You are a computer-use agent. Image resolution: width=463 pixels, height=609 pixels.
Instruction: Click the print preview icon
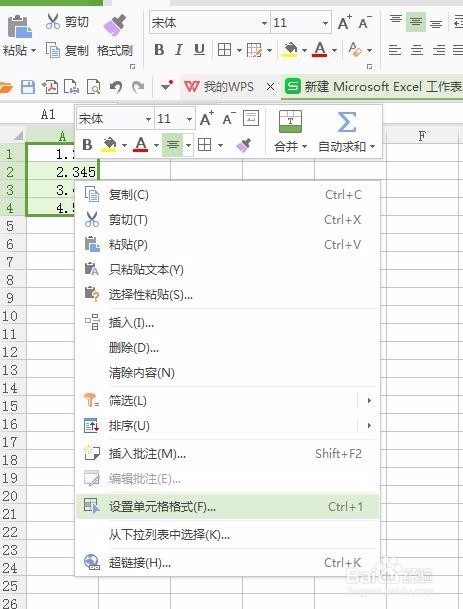pos(94,87)
